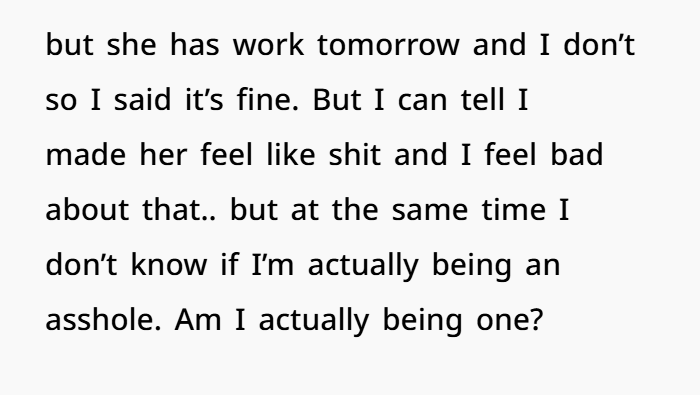Click on the word "Am"
This screenshot has height=395, width=700.
[x=198, y=320]
